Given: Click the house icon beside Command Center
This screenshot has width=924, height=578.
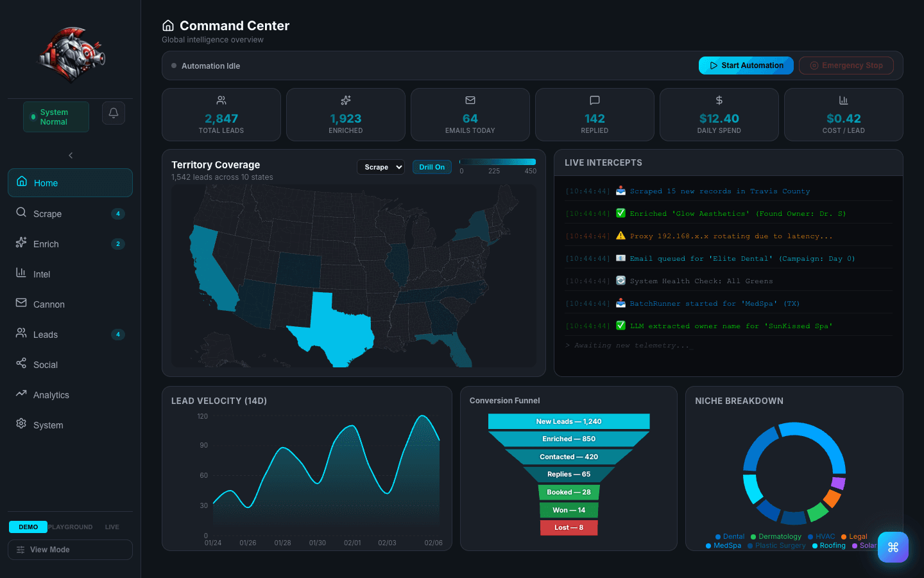Looking at the screenshot, I should pos(168,26).
